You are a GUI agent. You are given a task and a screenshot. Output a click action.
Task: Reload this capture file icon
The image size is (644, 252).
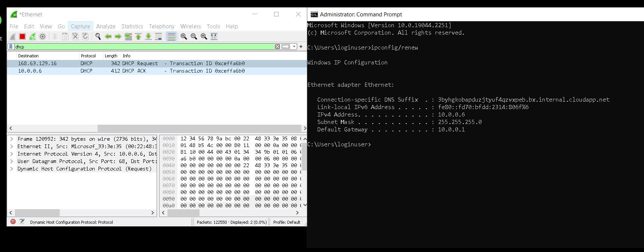coord(85,36)
